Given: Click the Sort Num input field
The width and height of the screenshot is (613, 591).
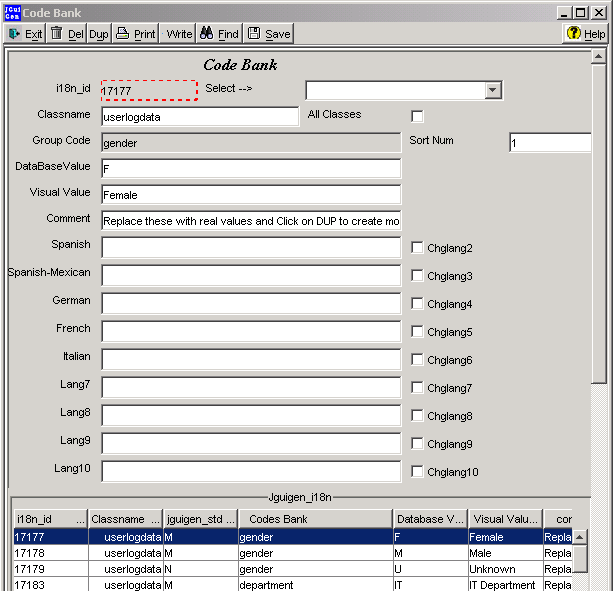Looking at the screenshot, I should point(550,143).
